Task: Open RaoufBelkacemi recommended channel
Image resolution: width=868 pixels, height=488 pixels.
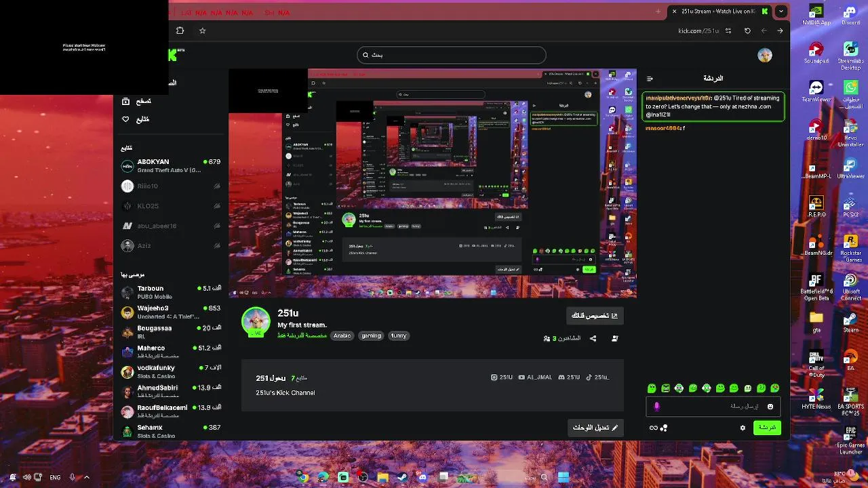Action: coord(170,411)
